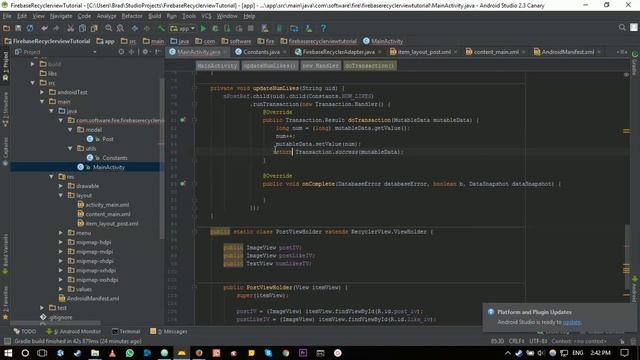
Task: Click the Make Project hammer icon
Action: pos(162,29)
